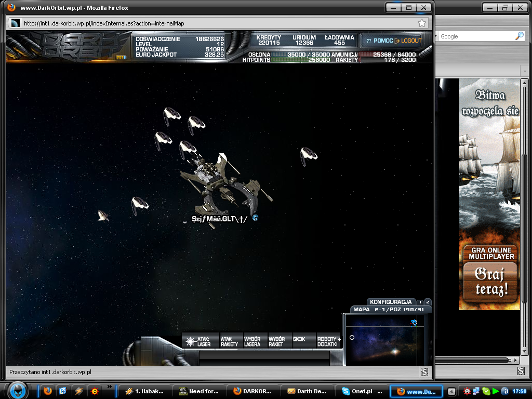Viewport: 532px width, 399px height.
Task: Click the globe icon next to player name
Action: point(256,218)
